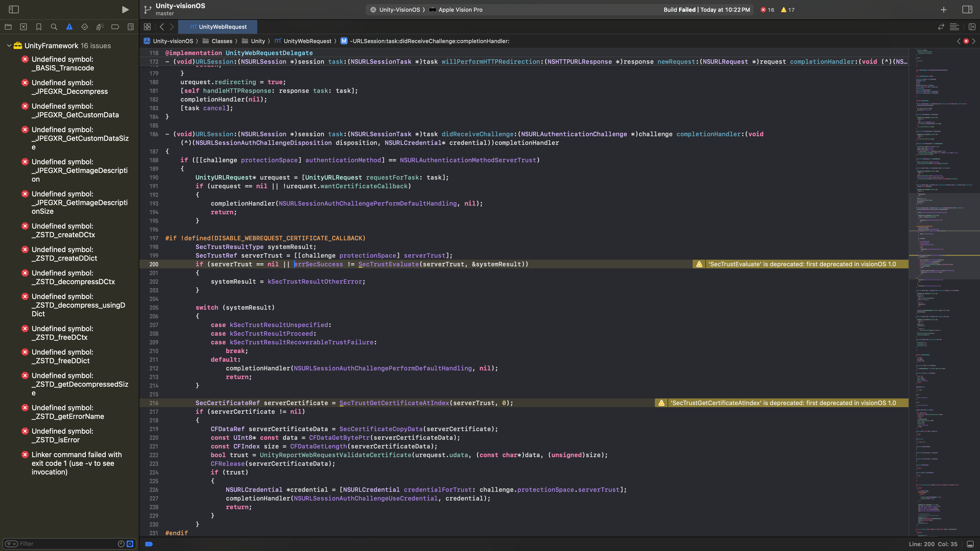Add with the plus toolbar button
The height and width of the screenshot is (551, 980).
click(944, 9)
